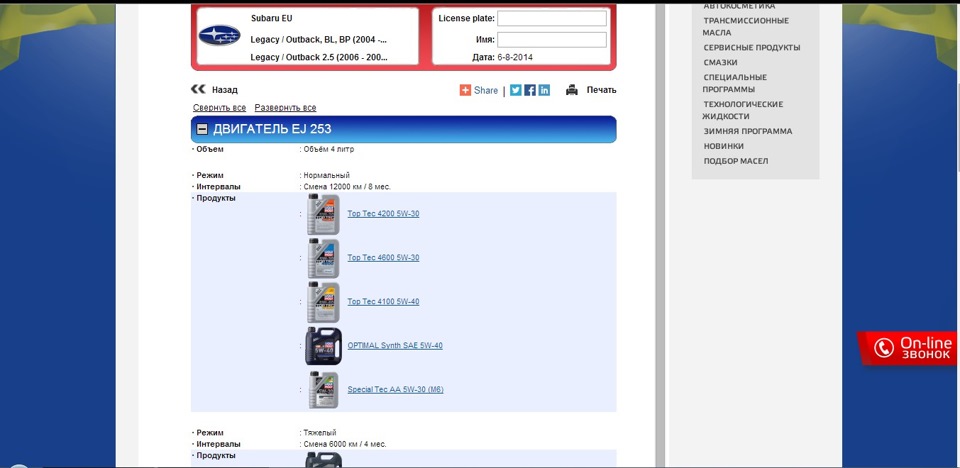Click the date value 6-8-2014
Screen dimensions: 960x468
click(x=515, y=58)
